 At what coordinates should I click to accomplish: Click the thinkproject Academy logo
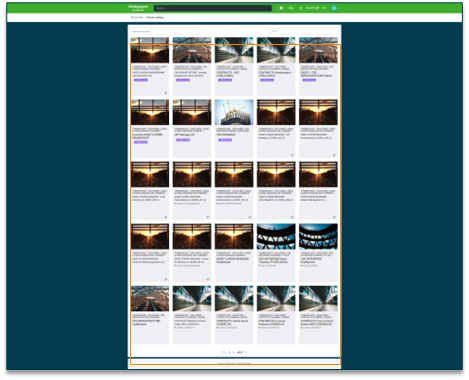[138, 8]
